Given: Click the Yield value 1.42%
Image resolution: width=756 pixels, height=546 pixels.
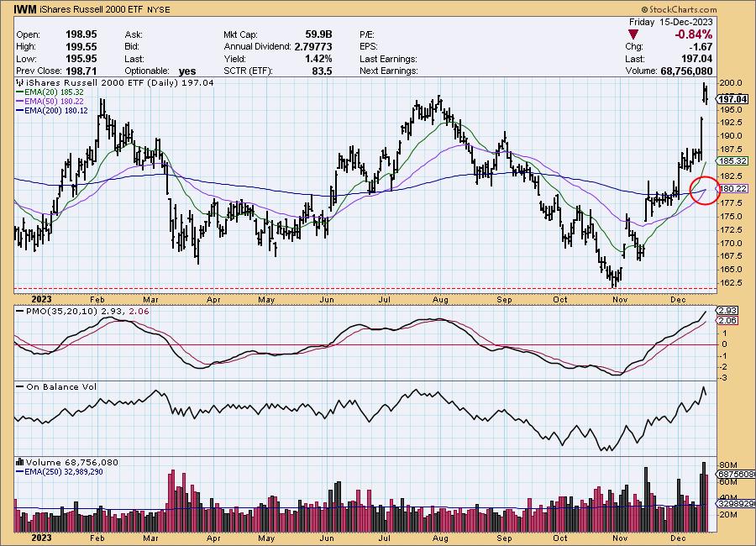Looking at the screenshot, I should click(318, 59).
